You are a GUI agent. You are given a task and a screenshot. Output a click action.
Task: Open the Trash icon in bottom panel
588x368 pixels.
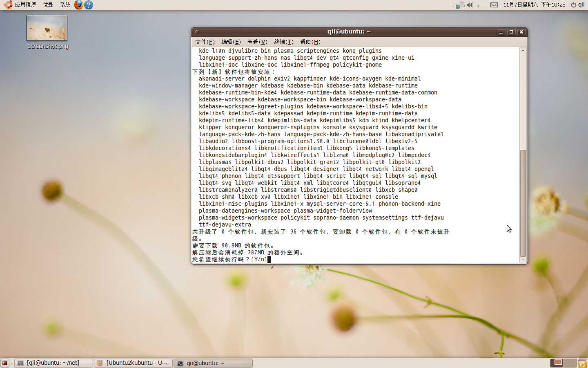[582, 363]
